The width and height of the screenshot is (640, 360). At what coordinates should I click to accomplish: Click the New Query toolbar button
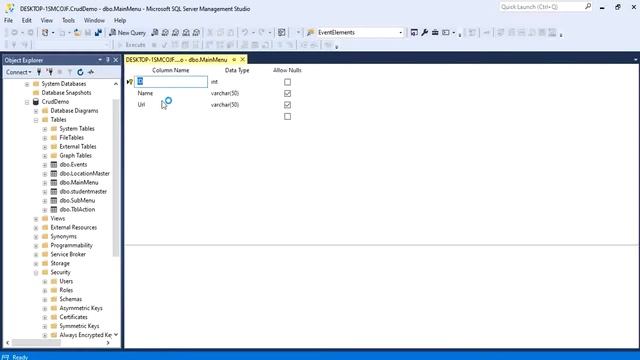(127, 33)
